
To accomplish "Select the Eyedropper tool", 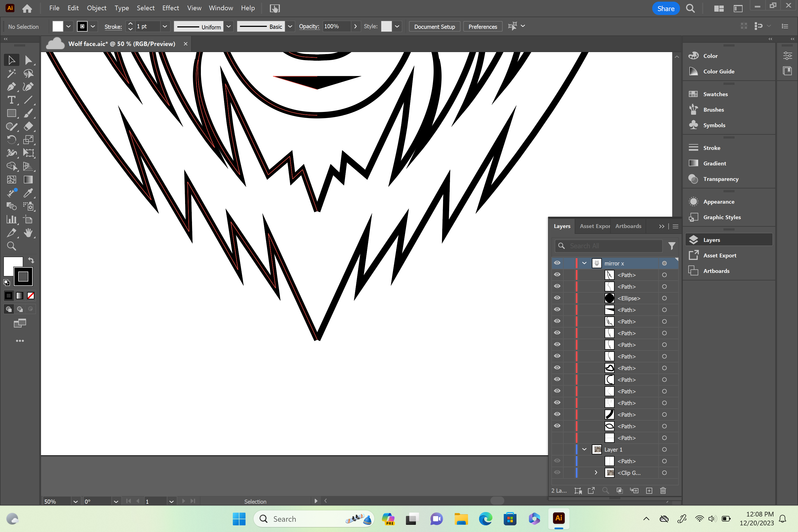I will coord(28,193).
